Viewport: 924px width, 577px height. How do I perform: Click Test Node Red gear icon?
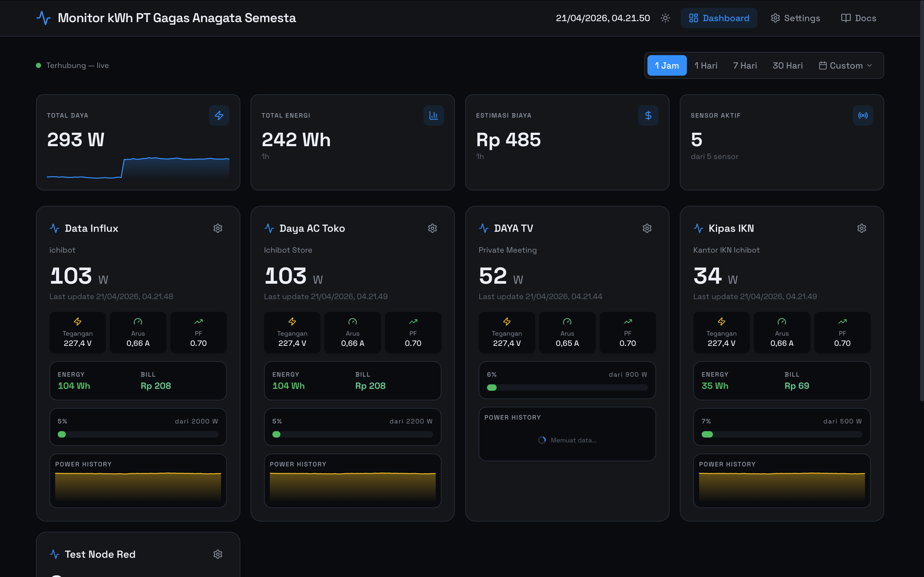(218, 554)
